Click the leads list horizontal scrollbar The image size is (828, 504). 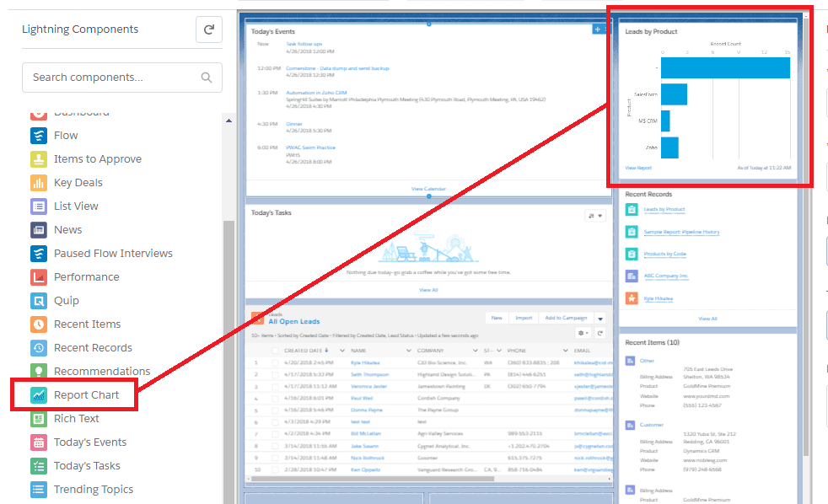(x=373, y=480)
